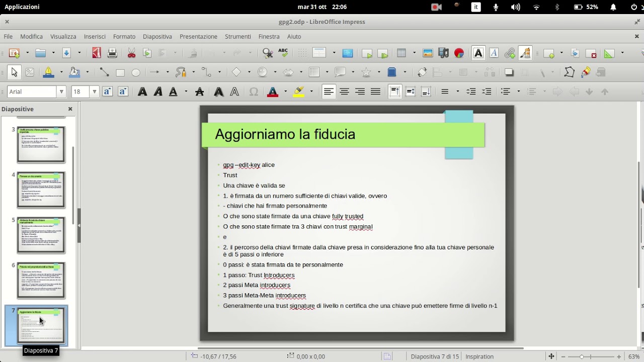
Task: Zoom in with the plus button
Action: [x=619, y=356]
